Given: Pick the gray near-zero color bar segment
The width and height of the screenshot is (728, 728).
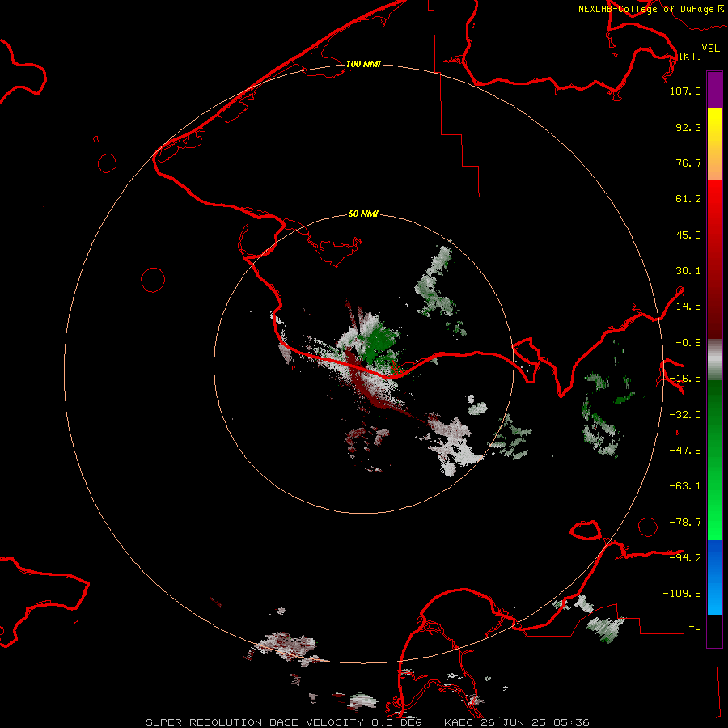Looking at the screenshot, I should coord(714,360).
